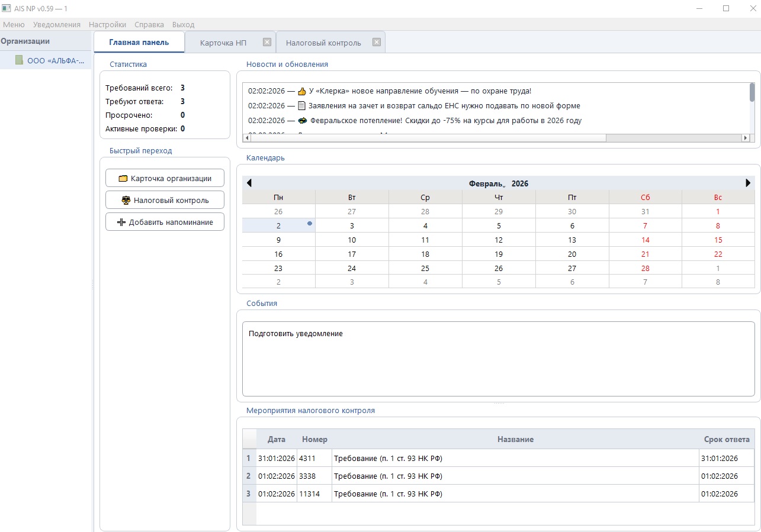
Task: Click the green organization icon for ООО «АЛЬФА»
Action: (19, 60)
